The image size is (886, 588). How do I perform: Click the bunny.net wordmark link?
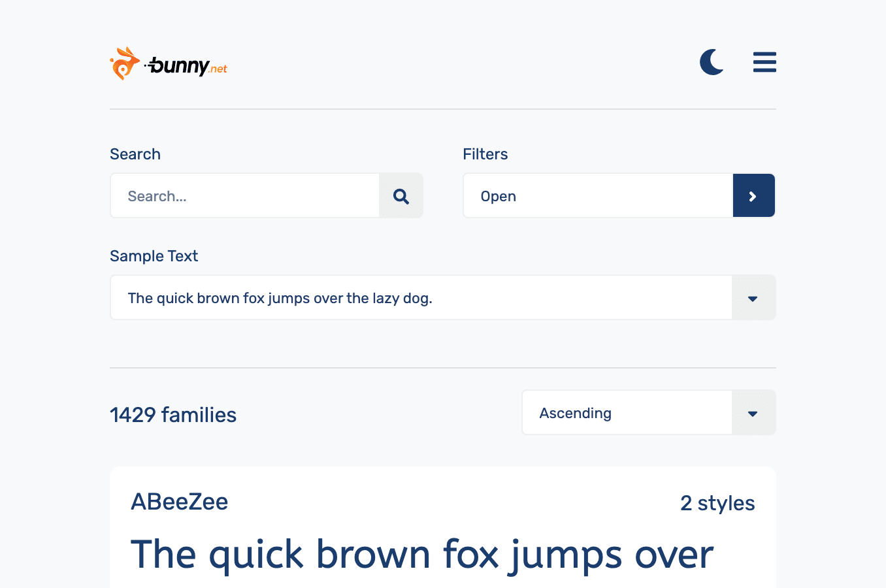point(186,63)
